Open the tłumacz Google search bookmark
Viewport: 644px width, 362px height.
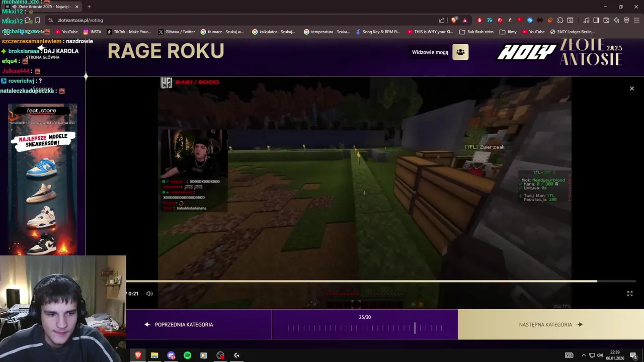coord(222,32)
